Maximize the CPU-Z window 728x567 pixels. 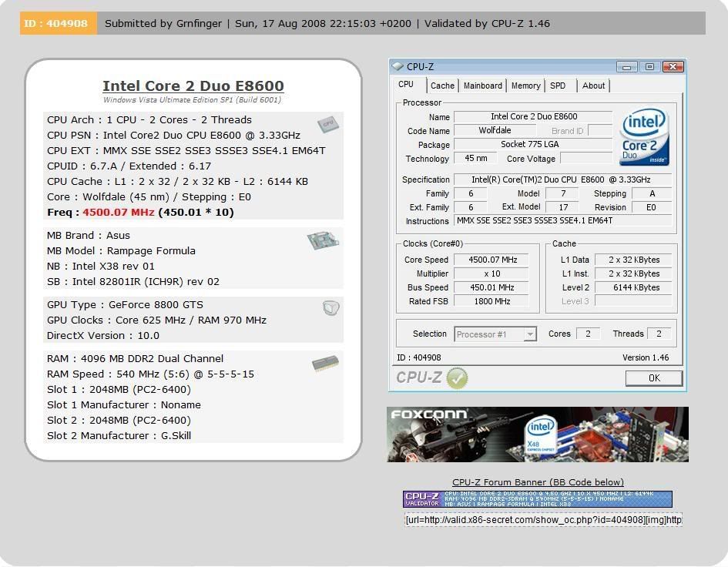tap(649, 67)
